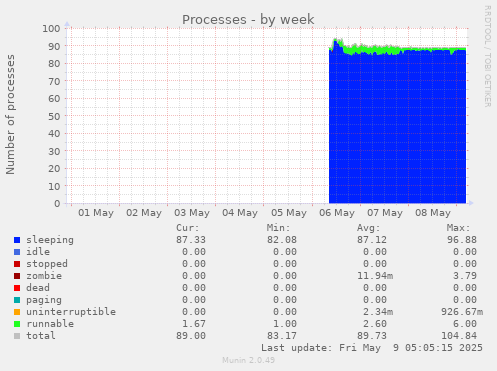Click the '04 May' x-axis label

pyautogui.click(x=240, y=213)
